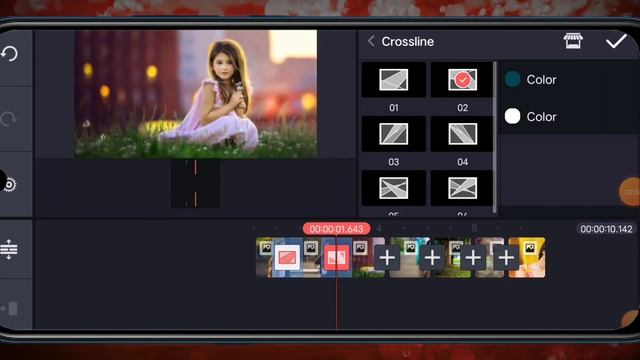Pick the partially visible transition 06
640x360 pixels.
pos(462,188)
